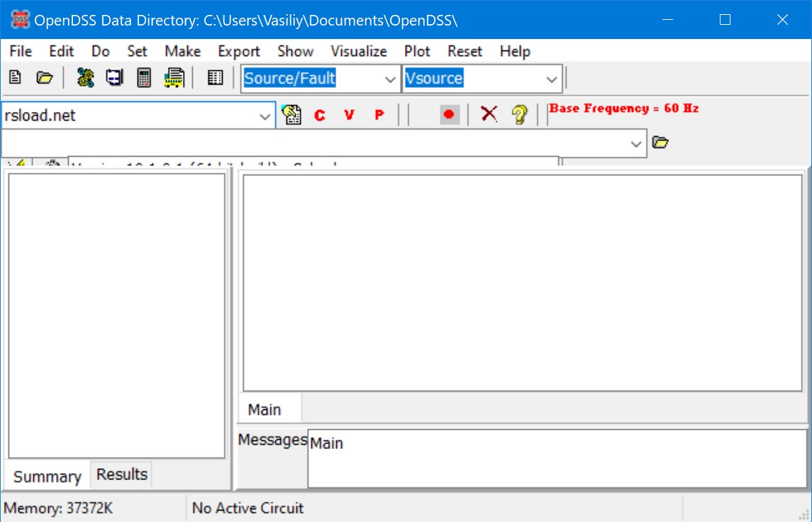812x522 pixels.
Task: Open the File menu
Action: click(21, 51)
